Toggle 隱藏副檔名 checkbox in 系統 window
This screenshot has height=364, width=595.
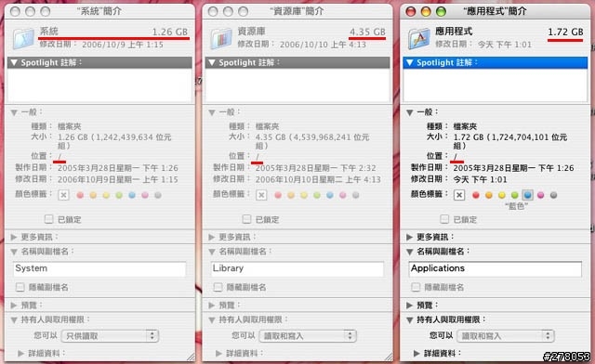pyautogui.click(x=20, y=287)
